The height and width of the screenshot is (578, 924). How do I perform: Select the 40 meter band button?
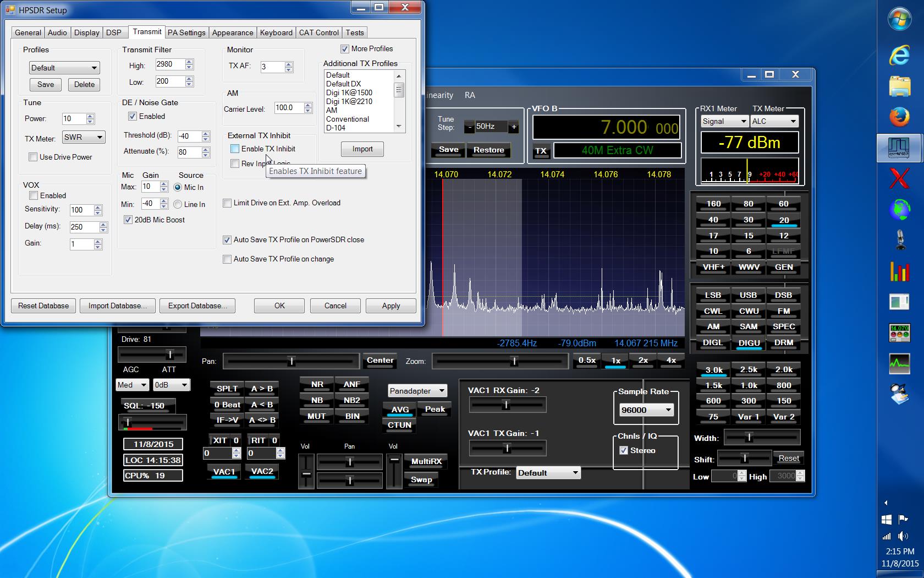713,220
